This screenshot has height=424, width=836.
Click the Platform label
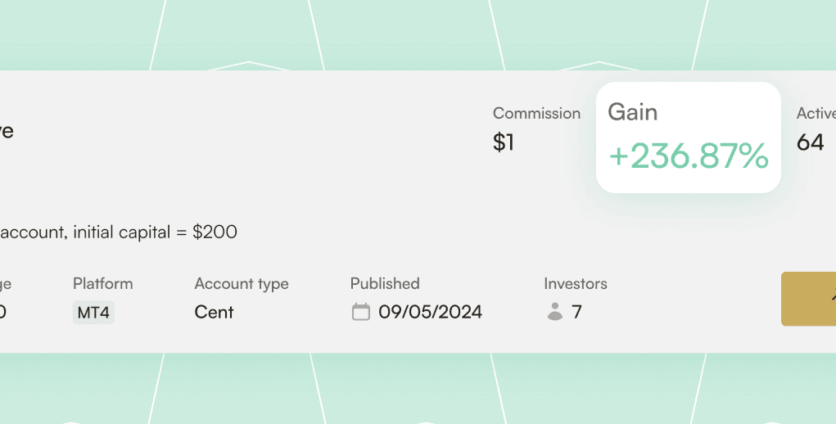tap(103, 284)
